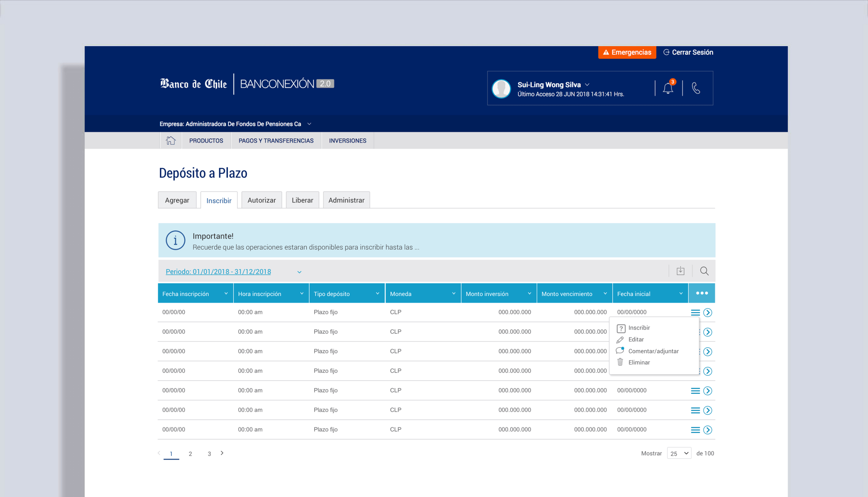Click Cerrar Sesión to log out
The image size is (868, 497).
click(688, 52)
